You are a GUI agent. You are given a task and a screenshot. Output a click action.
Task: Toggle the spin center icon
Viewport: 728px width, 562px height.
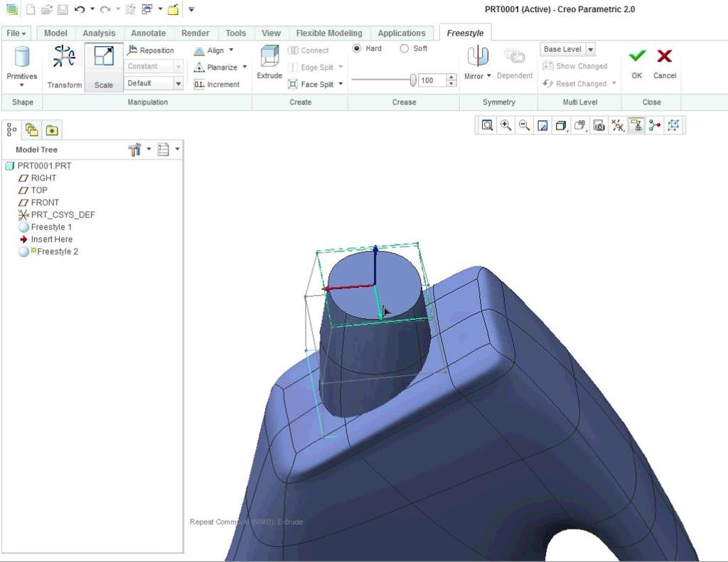655,125
